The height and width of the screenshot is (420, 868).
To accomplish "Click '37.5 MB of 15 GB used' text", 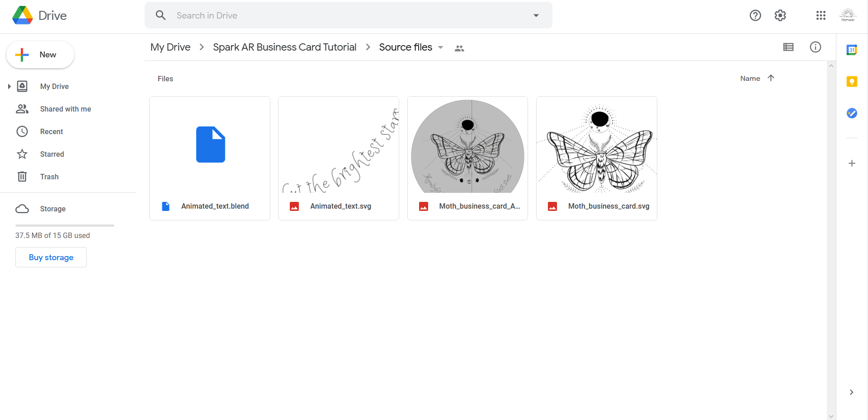I will pos(52,235).
